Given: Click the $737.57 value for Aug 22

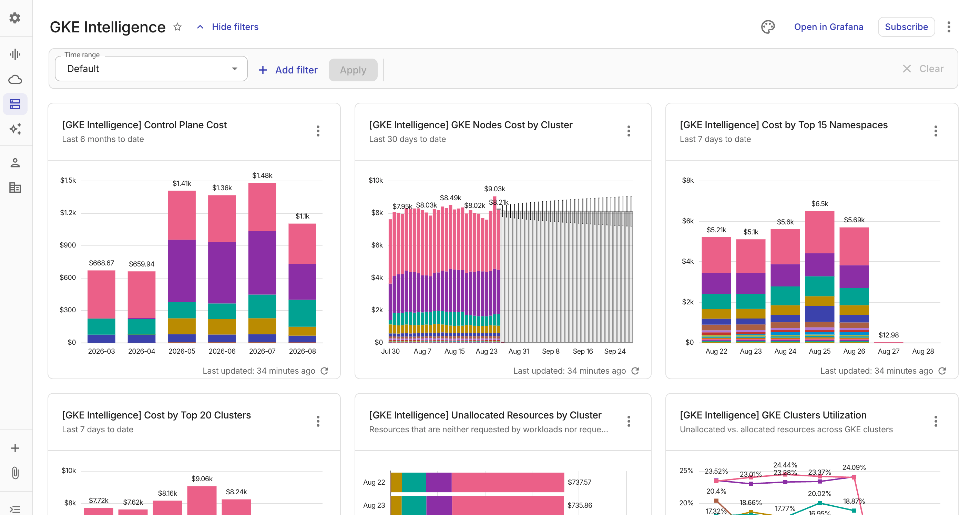Looking at the screenshot, I should (579, 482).
